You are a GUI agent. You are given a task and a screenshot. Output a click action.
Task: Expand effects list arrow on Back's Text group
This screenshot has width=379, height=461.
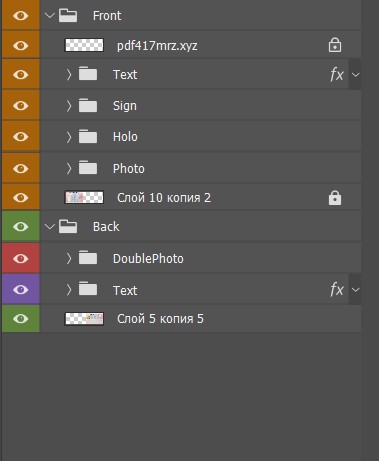coord(356,289)
